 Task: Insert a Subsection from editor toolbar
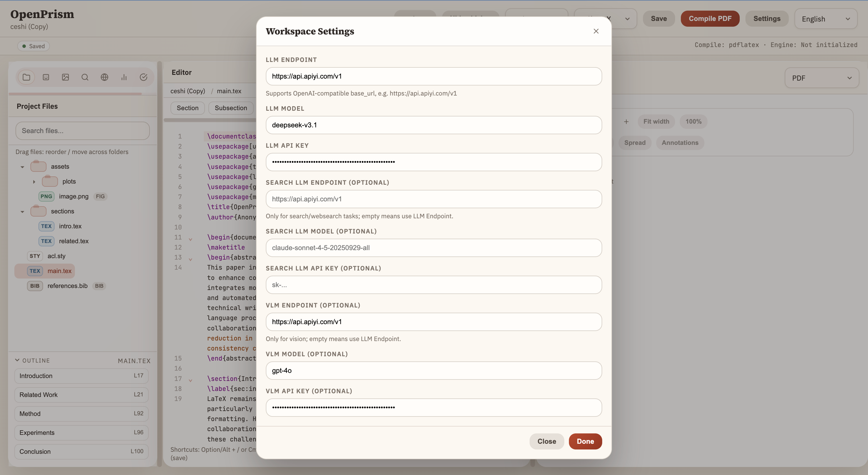[231, 108]
